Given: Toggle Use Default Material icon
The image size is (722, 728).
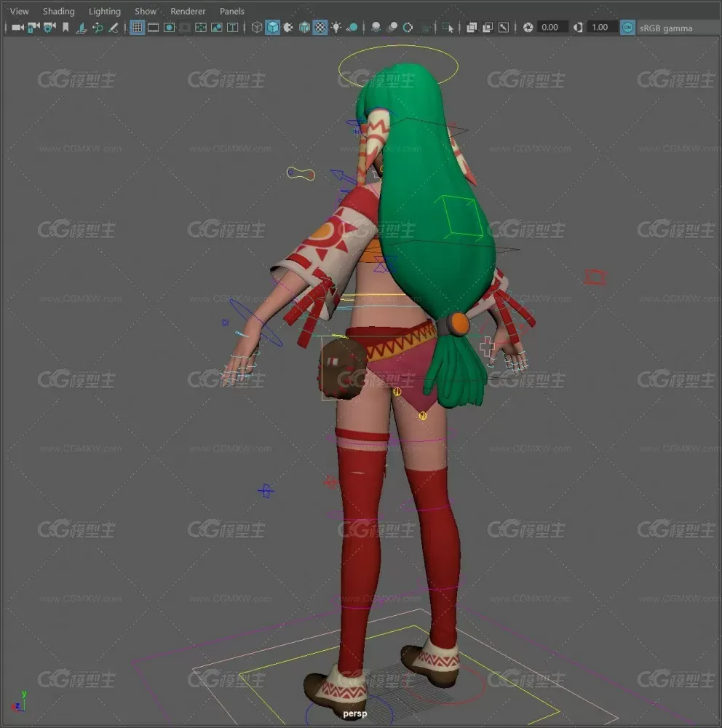Looking at the screenshot, I should [288, 28].
